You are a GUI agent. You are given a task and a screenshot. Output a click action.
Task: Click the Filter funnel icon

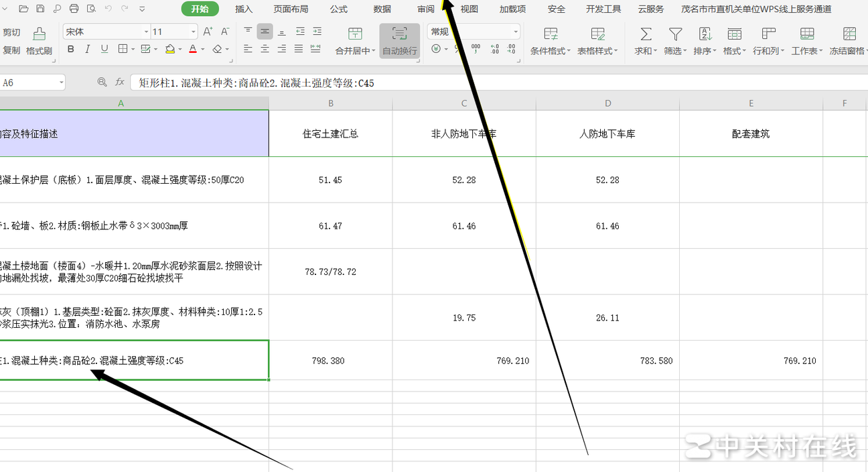(x=676, y=34)
